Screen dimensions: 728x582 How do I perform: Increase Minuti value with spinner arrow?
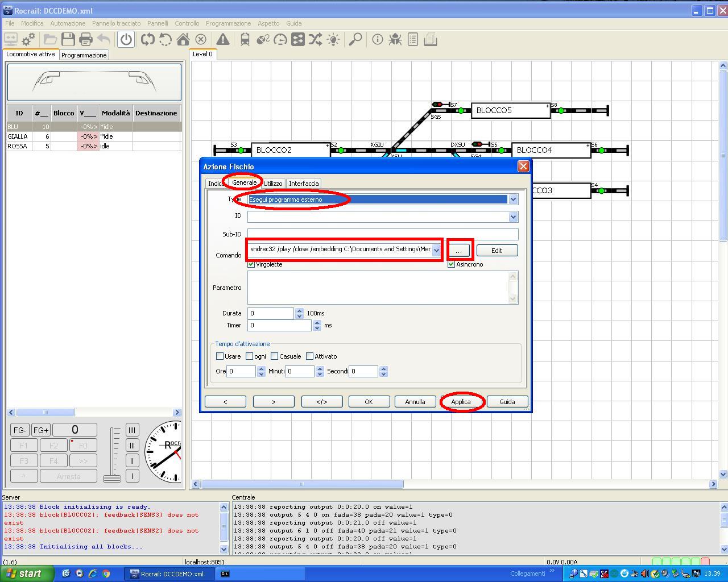[x=319, y=368]
